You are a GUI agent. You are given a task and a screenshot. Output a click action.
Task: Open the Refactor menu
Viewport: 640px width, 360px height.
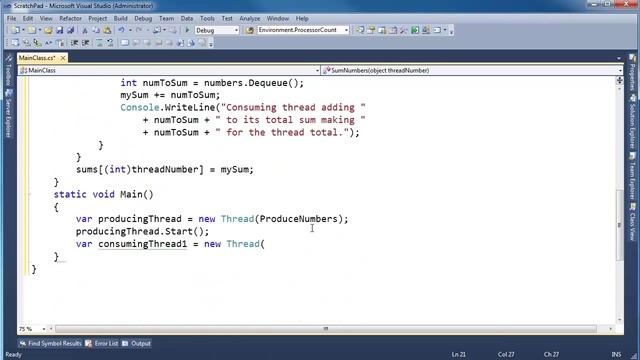click(70, 18)
